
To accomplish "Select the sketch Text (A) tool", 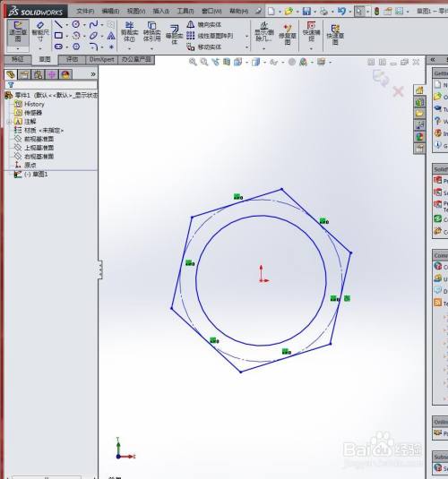I will click(x=111, y=36).
